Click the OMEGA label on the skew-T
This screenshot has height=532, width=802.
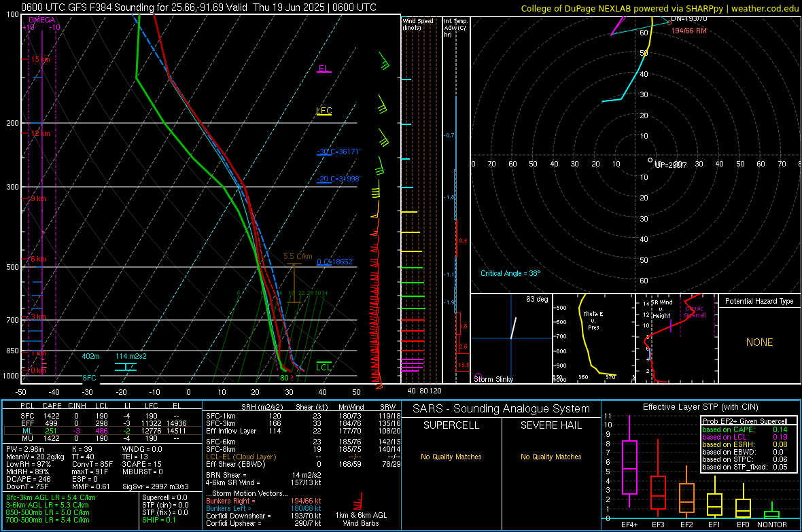point(42,20)
